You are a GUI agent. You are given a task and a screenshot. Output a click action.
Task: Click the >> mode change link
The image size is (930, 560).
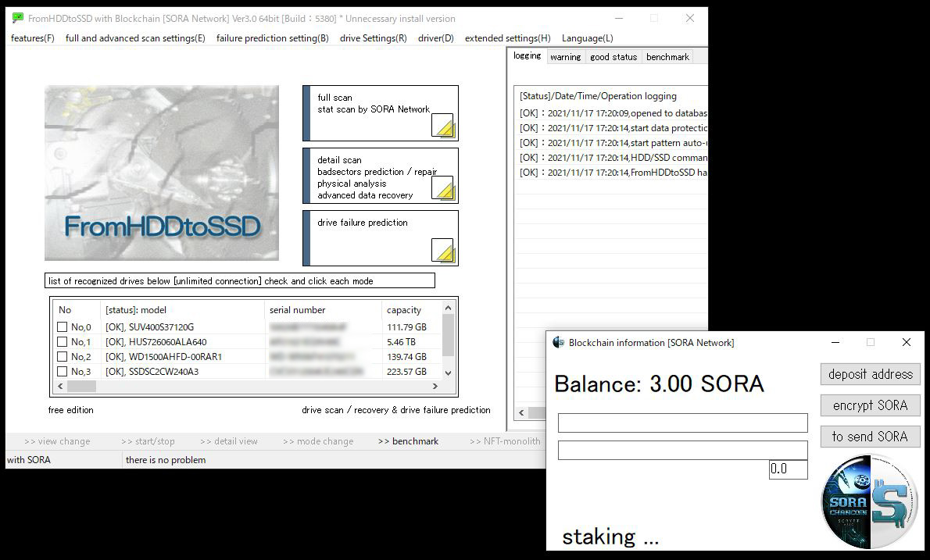318,441
